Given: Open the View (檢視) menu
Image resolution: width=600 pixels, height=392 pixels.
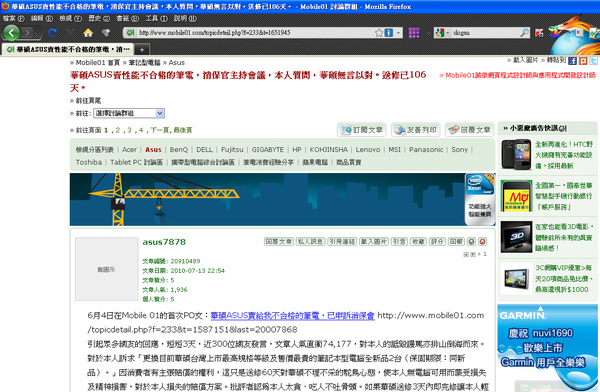Looking at the screenshot, I should coord(70,18).
